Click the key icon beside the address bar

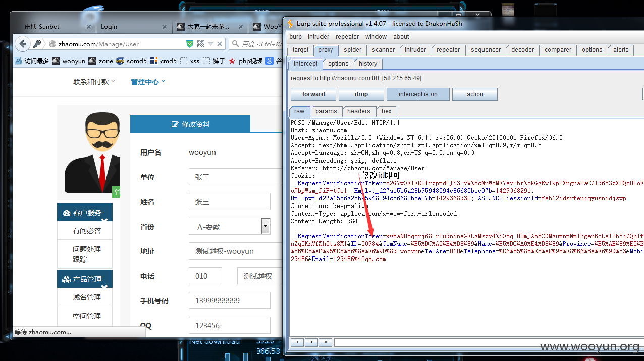pos(37,44)
